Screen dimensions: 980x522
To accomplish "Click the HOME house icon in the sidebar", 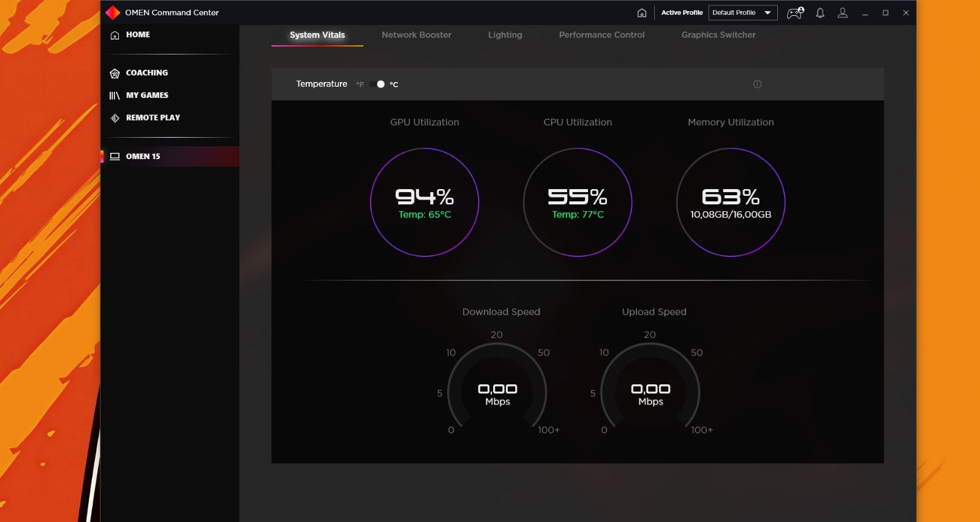I will tap(115, 35).
